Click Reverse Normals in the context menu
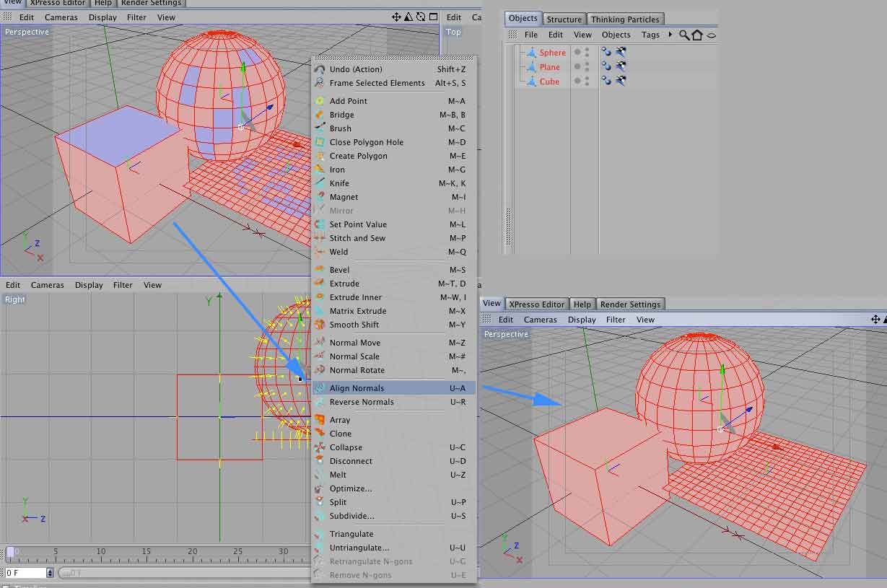 (x=362, y=402)
